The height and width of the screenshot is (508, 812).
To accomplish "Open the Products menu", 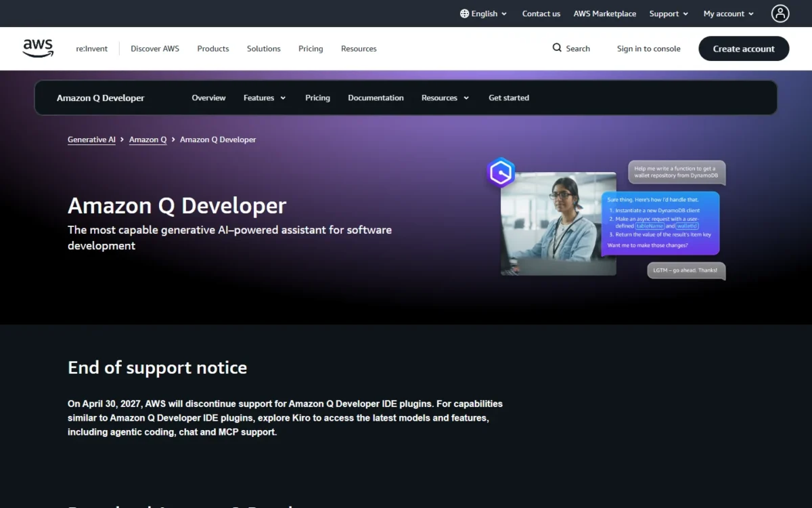I will point(213,49).
